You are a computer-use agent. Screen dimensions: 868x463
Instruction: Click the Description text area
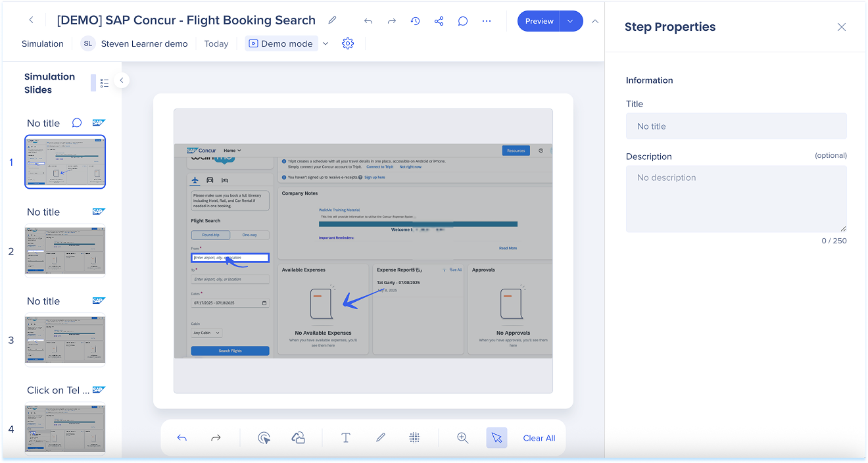tap(736, 199)
